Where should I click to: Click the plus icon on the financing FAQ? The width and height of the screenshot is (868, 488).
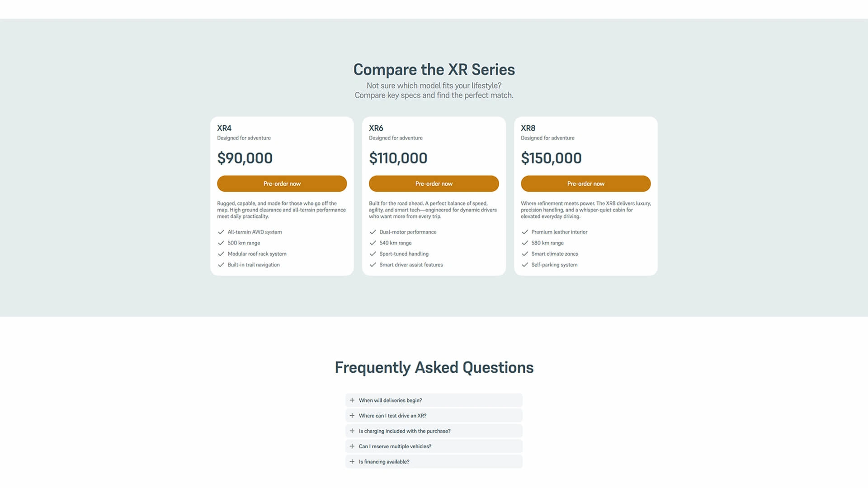click(x=352, y=461)
